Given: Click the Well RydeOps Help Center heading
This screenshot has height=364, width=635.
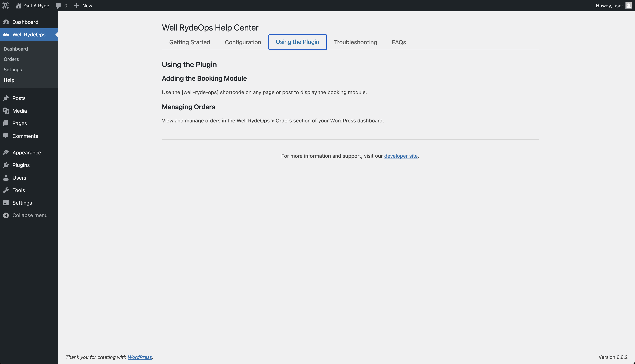Looking at the screenshot, I should pyautogui.click(x=210, y=28).
